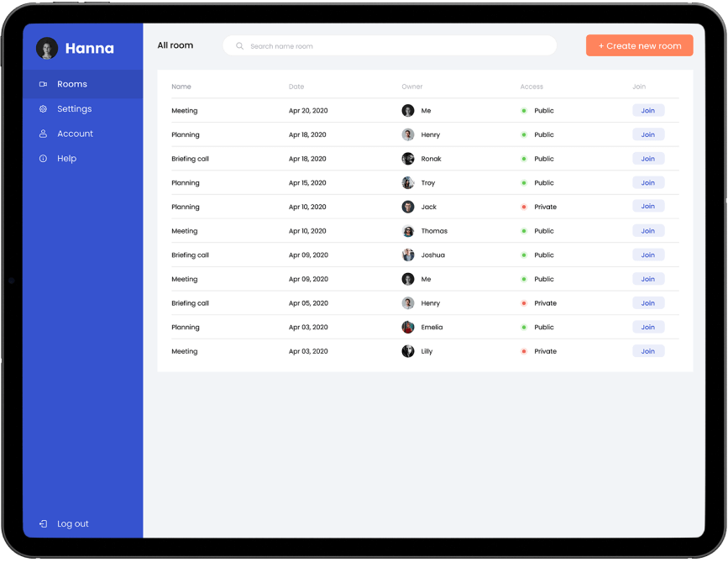This screenshot has width=728, height=562.
Task: Click Ronak's owner avatar
Action: point(408,159)
